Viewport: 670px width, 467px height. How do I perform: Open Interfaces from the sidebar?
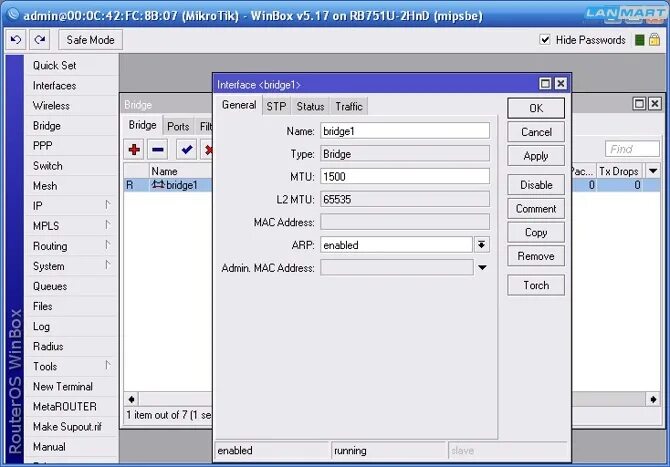[54, 85]
